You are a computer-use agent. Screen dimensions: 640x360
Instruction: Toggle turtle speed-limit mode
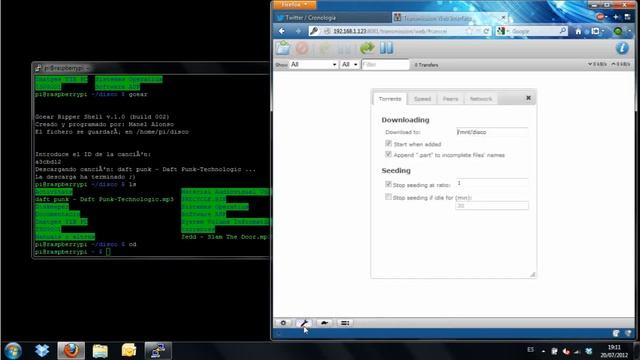tap(324, 323)
